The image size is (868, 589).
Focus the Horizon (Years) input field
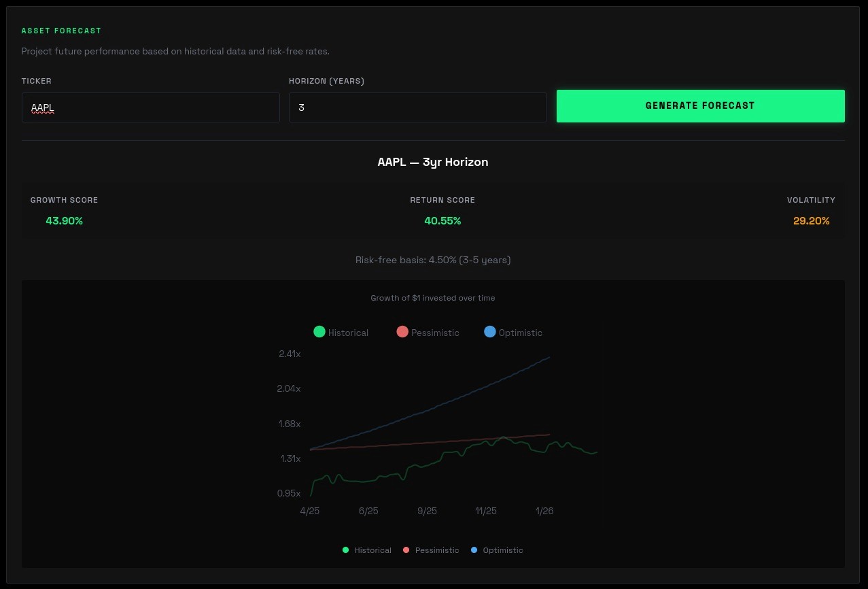(418, 107)
